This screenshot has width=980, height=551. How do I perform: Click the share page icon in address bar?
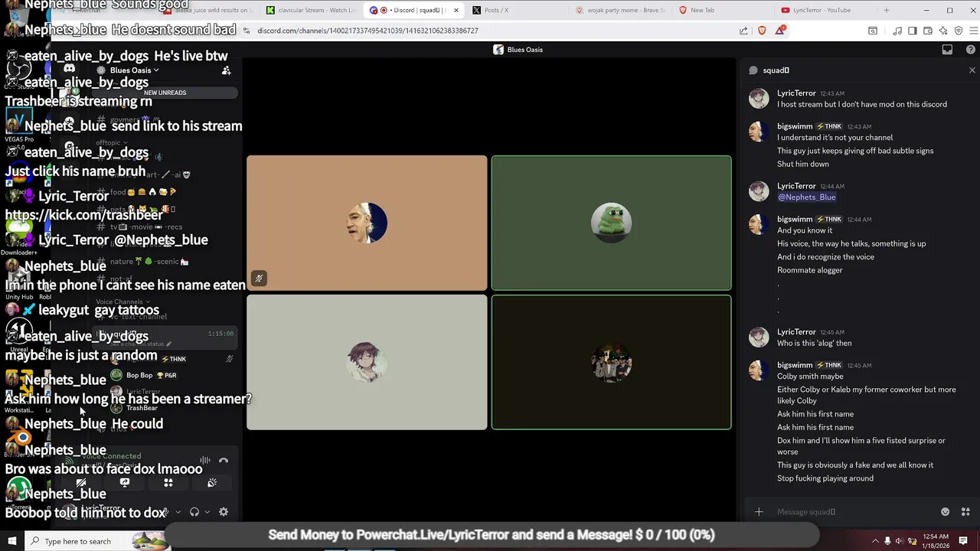743,31
